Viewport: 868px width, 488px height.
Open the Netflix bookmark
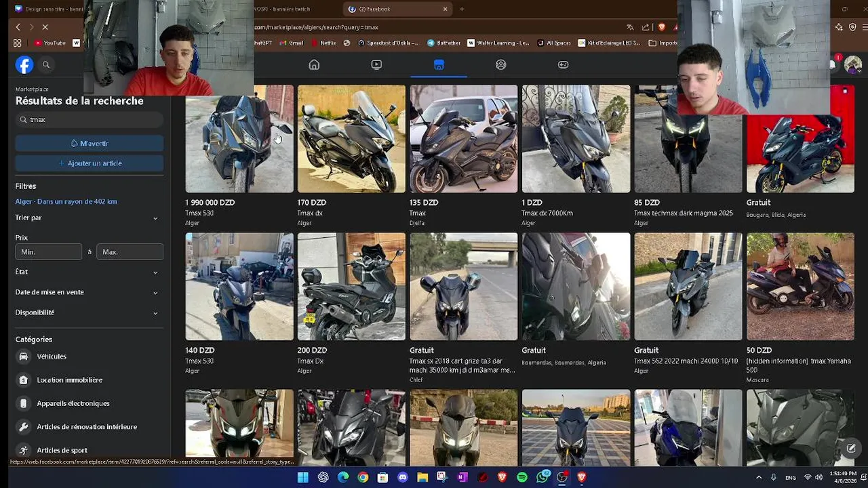click(x=323, y=43)
